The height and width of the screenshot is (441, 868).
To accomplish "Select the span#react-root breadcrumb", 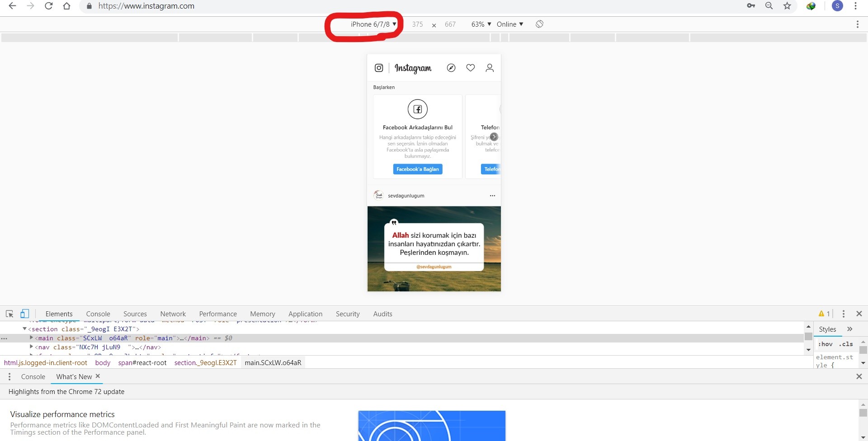I will [142, 363].
